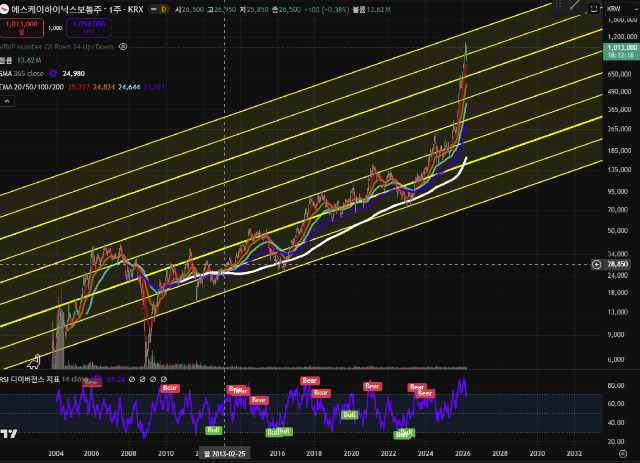
Task: Click the 2013-02-25 crosshair date label
Action: tap(224, 454)
